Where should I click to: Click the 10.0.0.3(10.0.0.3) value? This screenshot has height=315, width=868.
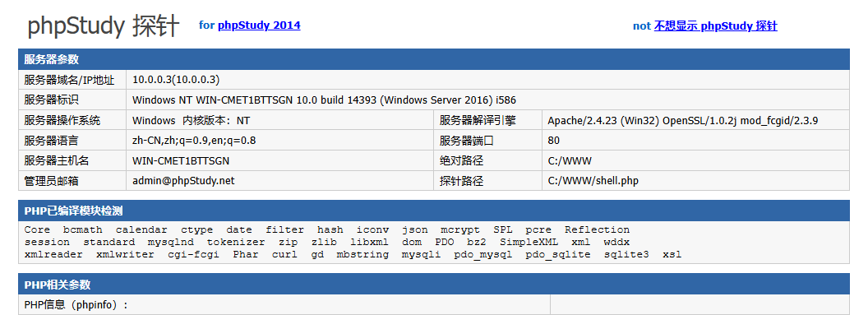pos(176,80)
